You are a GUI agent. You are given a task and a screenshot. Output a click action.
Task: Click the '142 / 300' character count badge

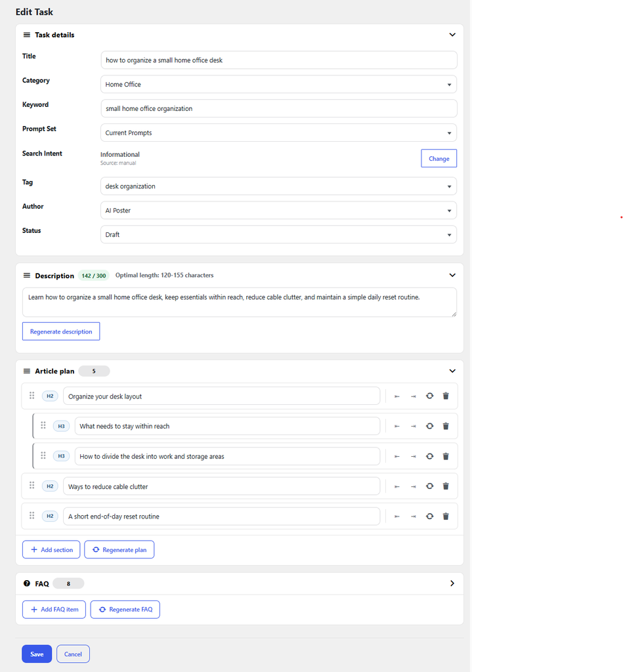click(93, 276)
